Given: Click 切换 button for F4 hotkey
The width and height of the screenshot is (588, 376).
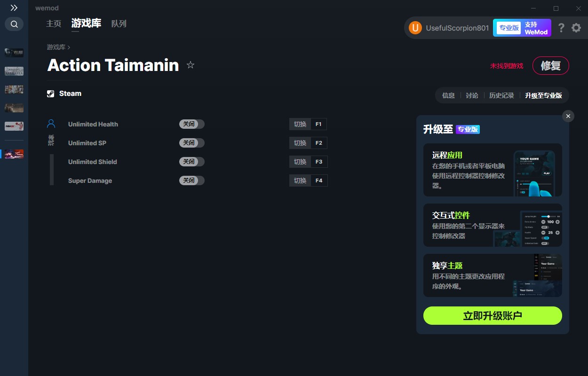Looking at the screenshot, I should (x=300, y=180).
